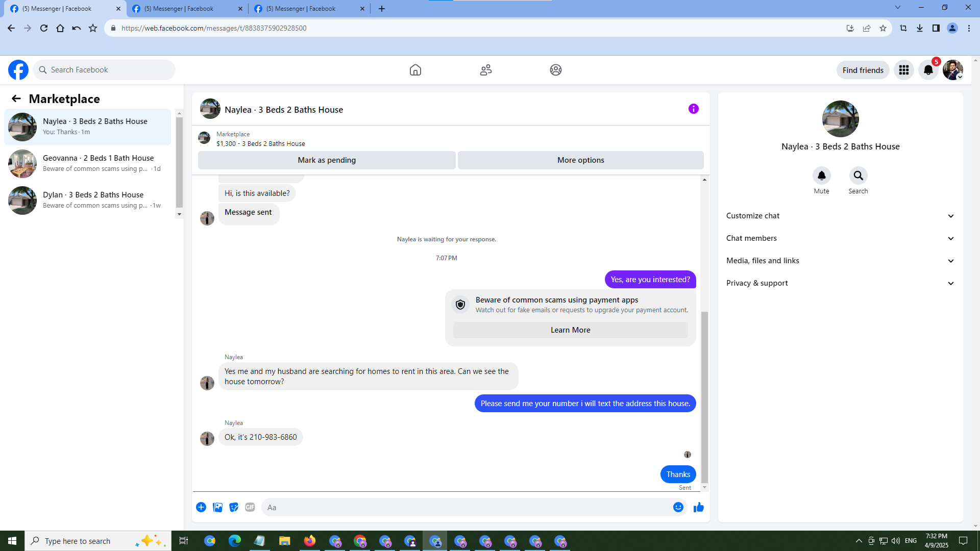Bookmark this page with address bar star

pyautogui.click(x=883, y=28)
